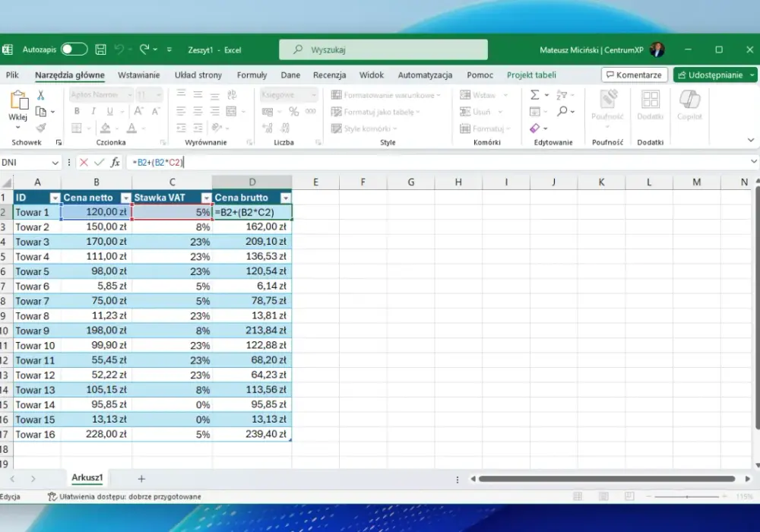Click the Ułatwienia dostępu status entry
The image size is (760, 532).
click(124, 496)
